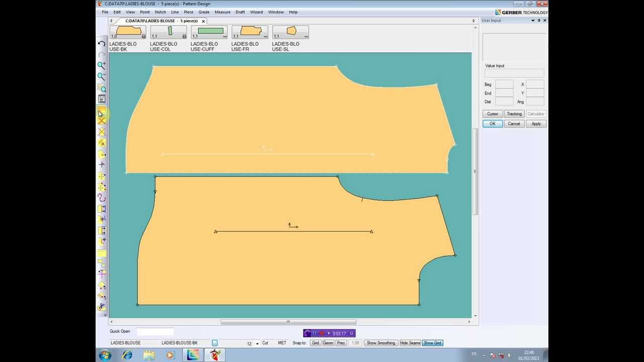Click the Tracking button
The image size is (644, 362).
[514, 114]
